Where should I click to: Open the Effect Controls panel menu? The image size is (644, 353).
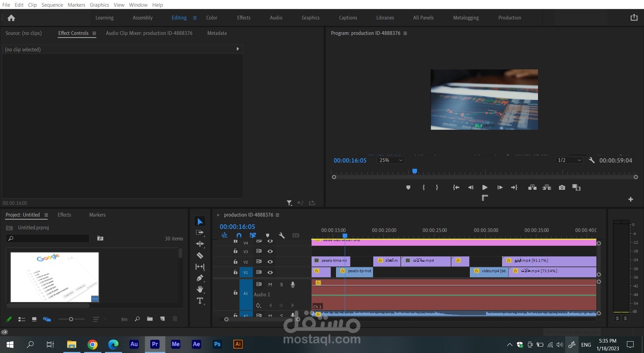click(94, 33)
